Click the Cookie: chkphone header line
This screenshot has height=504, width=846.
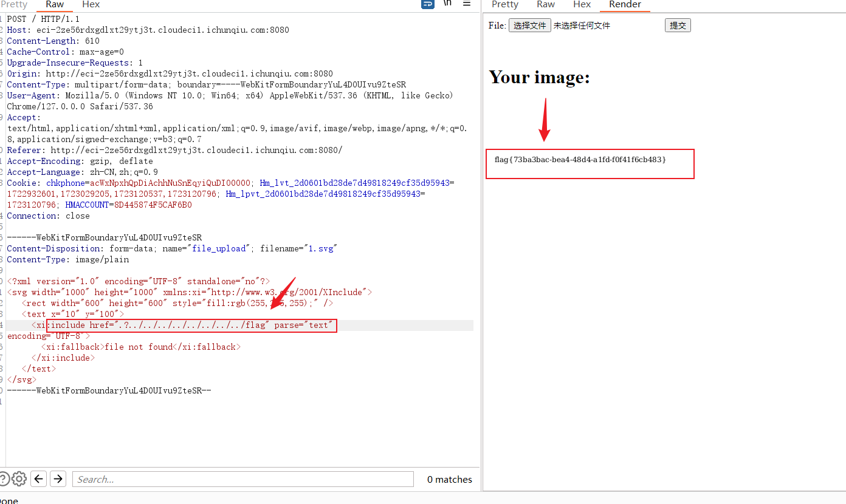[231, 183]
